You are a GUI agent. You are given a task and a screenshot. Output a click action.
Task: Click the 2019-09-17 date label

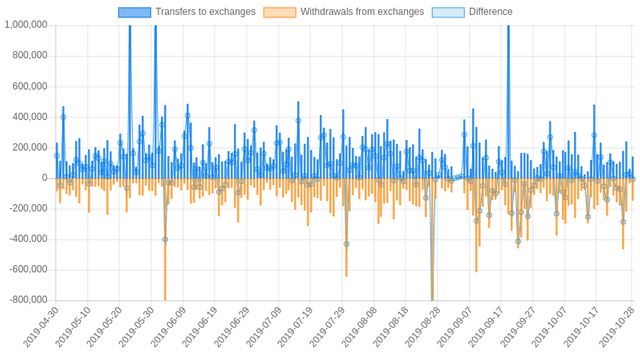point(486,328)
